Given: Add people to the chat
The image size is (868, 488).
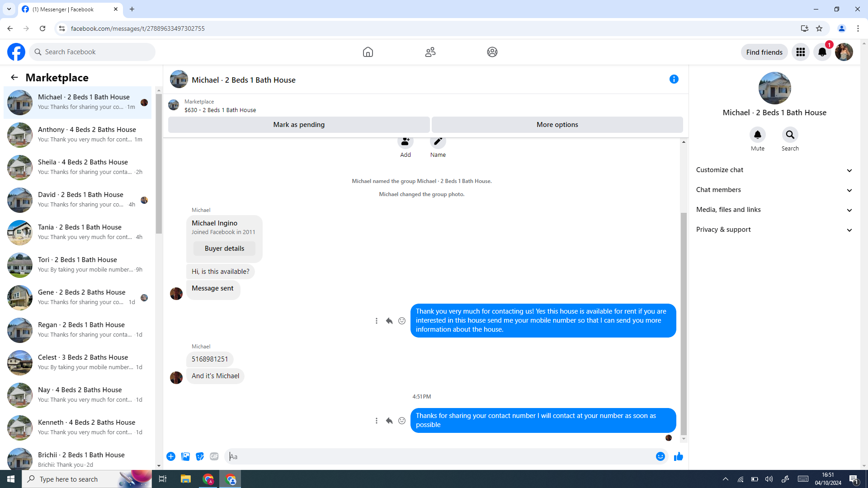Looking at the screenshot, I should click(406, 142).
